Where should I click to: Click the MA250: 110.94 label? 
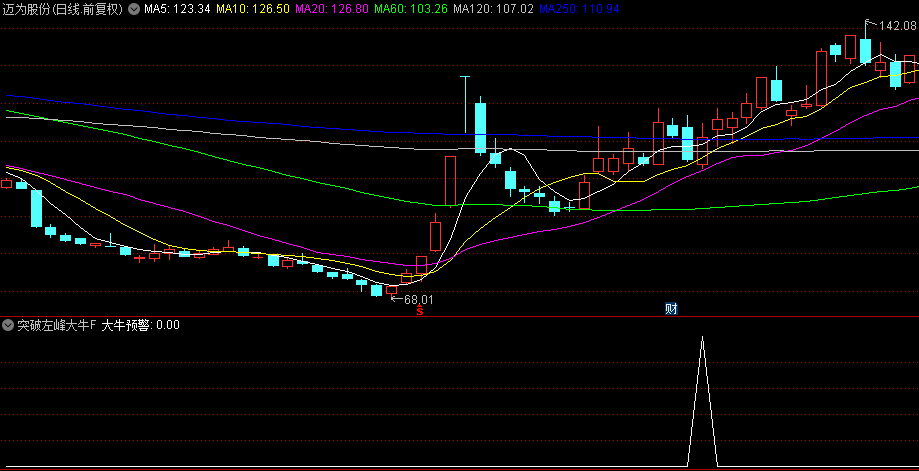[x=579, y=9]
